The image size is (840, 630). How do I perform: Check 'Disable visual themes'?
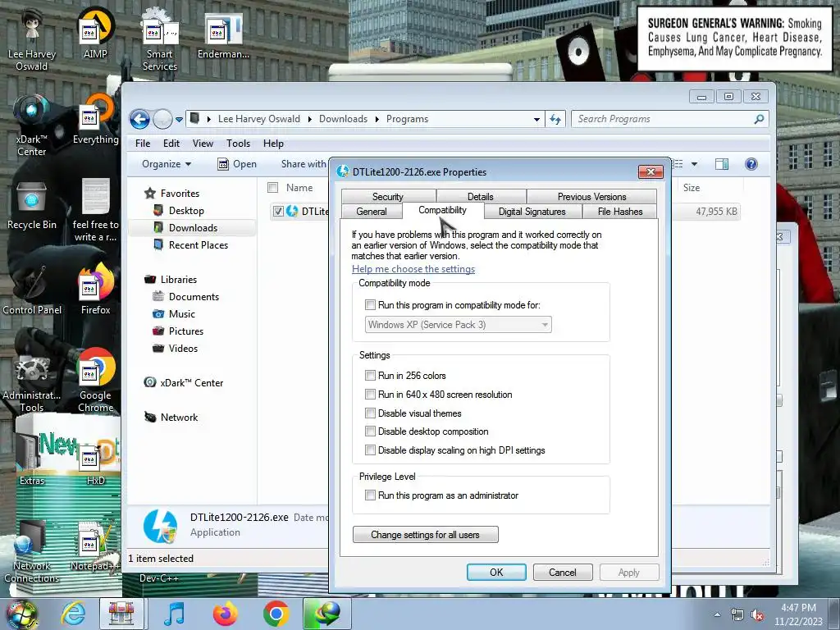(370, 413)
